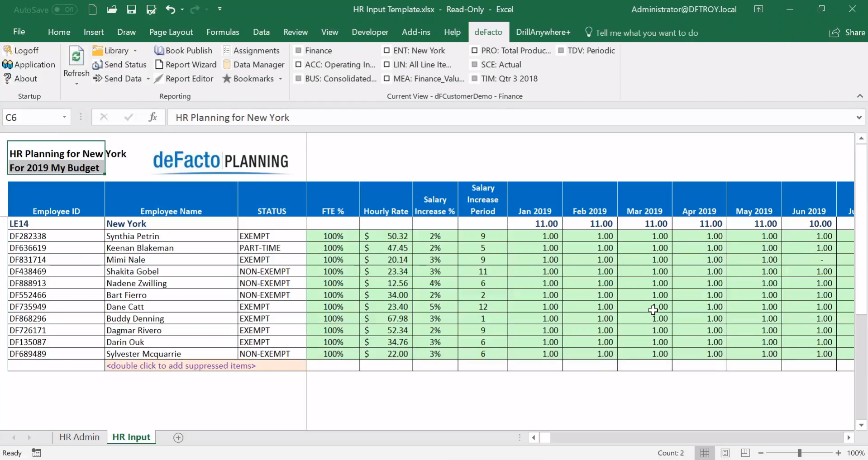Screen dimensions: 868x460
Task: Click the Ribbon Display Options button
Action: [x=758, y=9]
